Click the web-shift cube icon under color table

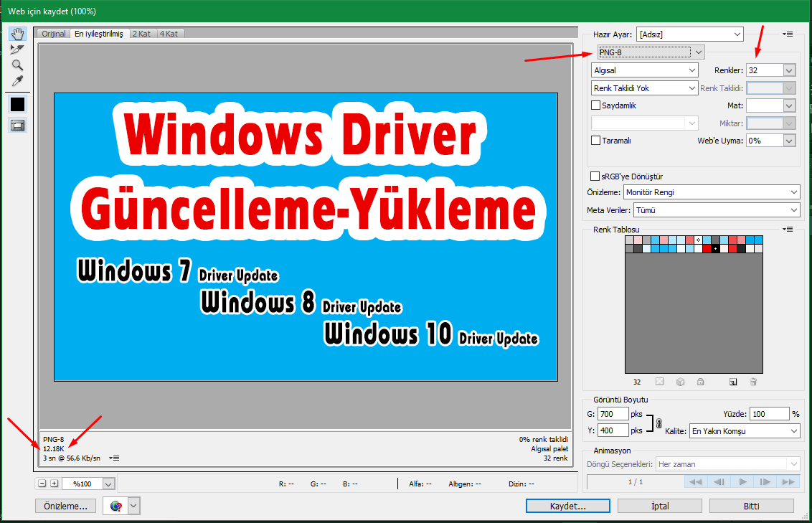point(680,382)
